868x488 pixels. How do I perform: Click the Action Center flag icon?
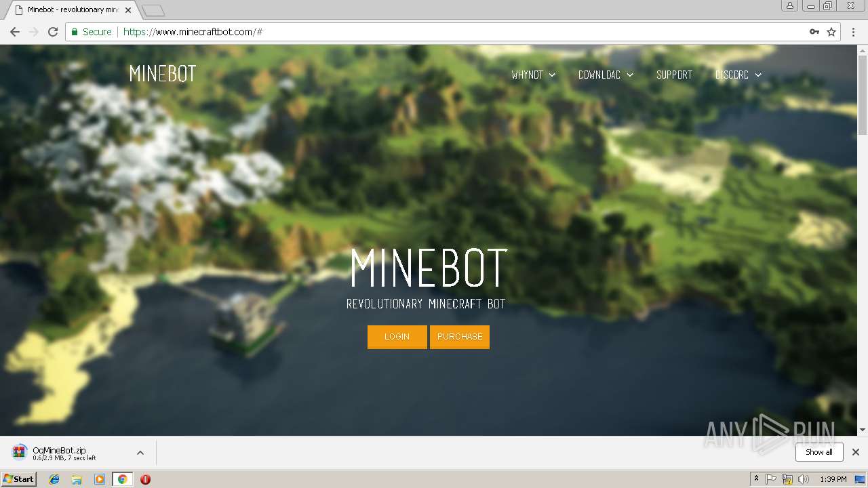tap(771, 479)
